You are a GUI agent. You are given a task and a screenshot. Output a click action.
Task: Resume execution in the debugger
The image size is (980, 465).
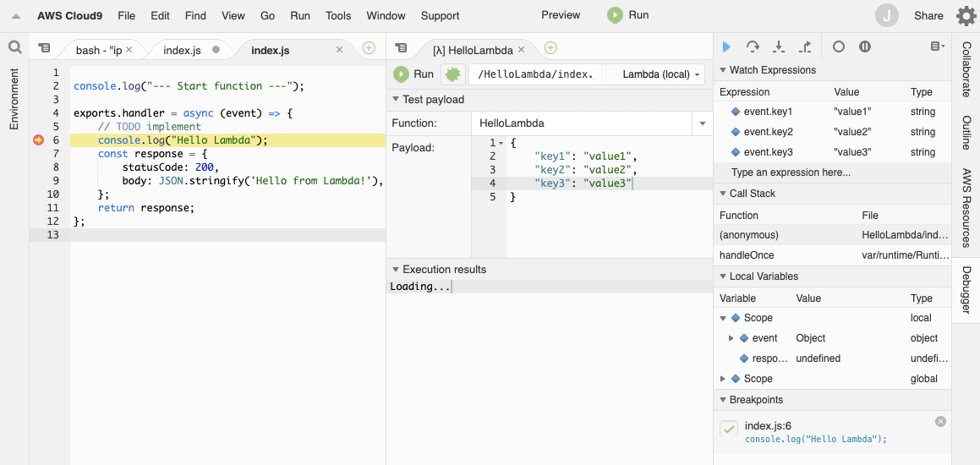(x=726, y=46)
